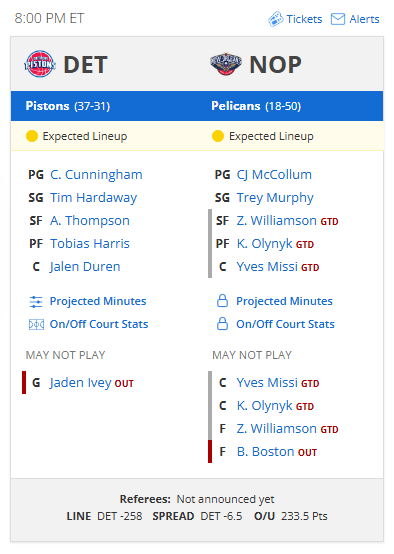
Task: Click the Tickets ticket icon
Action: pos(276,19)
